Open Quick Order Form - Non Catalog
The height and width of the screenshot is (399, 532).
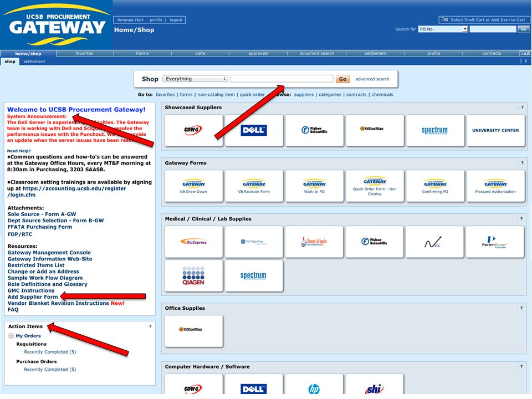pos(375,186)
